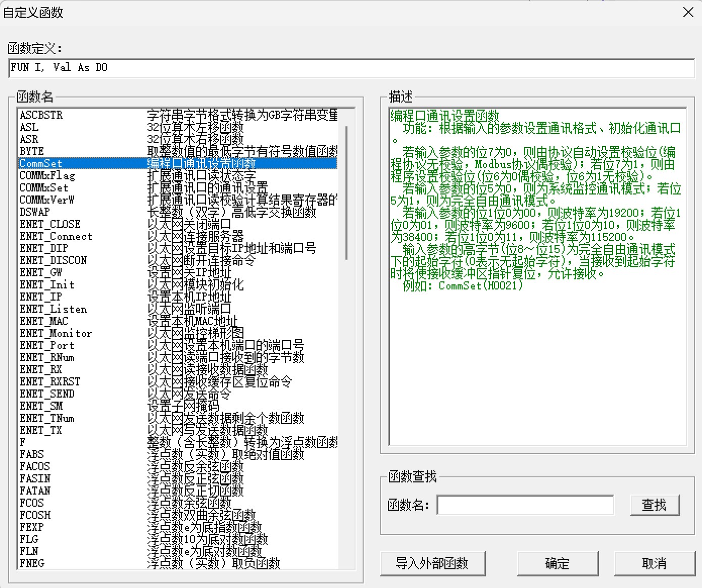Viewport: 702px width, 588px height.
Task: Select the BYTE function row
Action: 178,152
